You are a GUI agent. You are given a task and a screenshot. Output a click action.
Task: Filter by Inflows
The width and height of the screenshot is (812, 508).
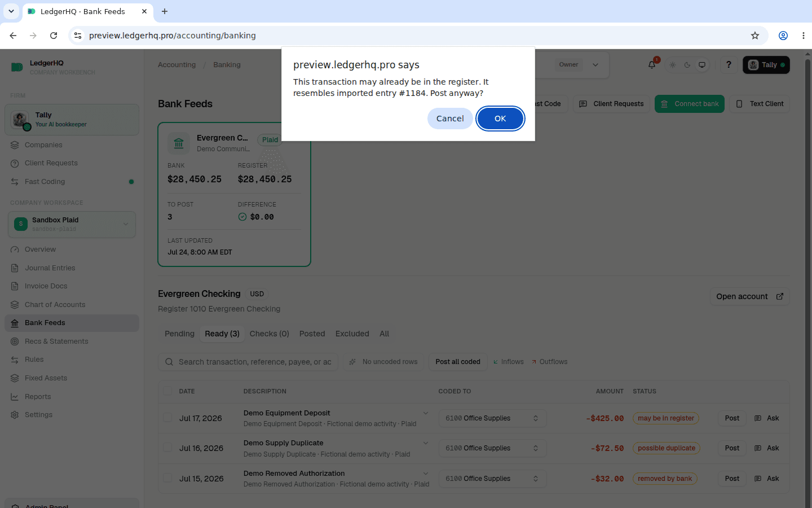tap(509, 362)
